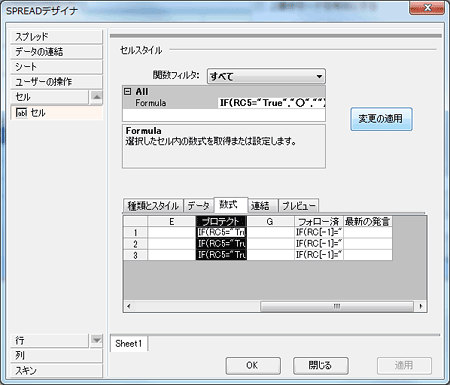
Task: Select row header 2
Action: tap(135, 244)
